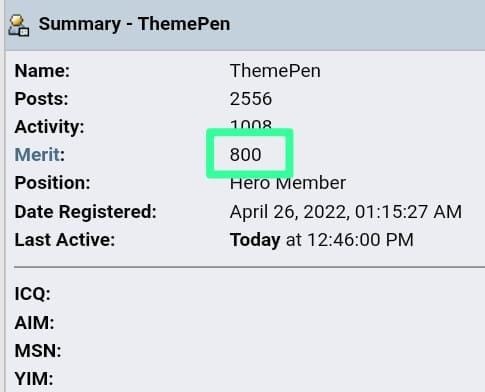Select the merit value 800
Screen dimensions: 485x392
coord(245,155)
